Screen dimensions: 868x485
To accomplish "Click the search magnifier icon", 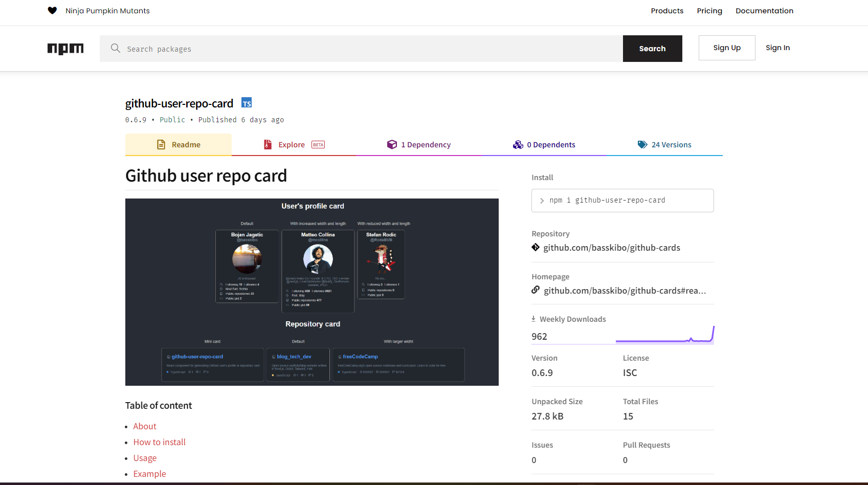I will click(x=116, y=48).
